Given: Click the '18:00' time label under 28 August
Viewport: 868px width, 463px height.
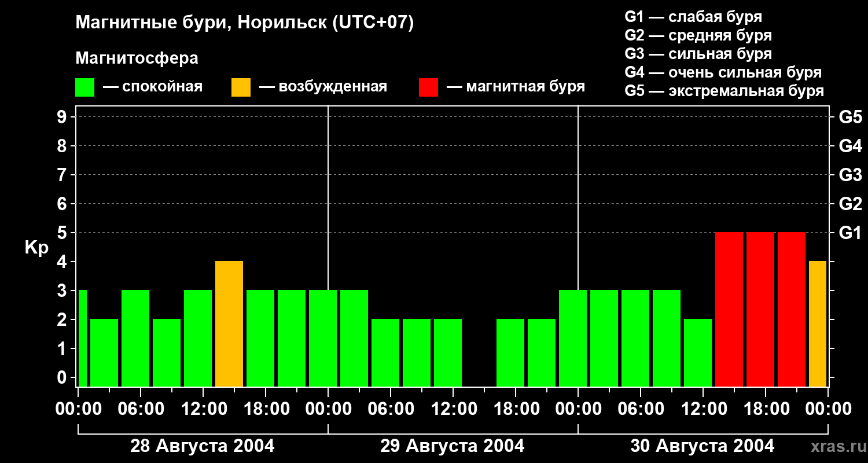Looking at the screenshot, I should click(x=267, y=409).
